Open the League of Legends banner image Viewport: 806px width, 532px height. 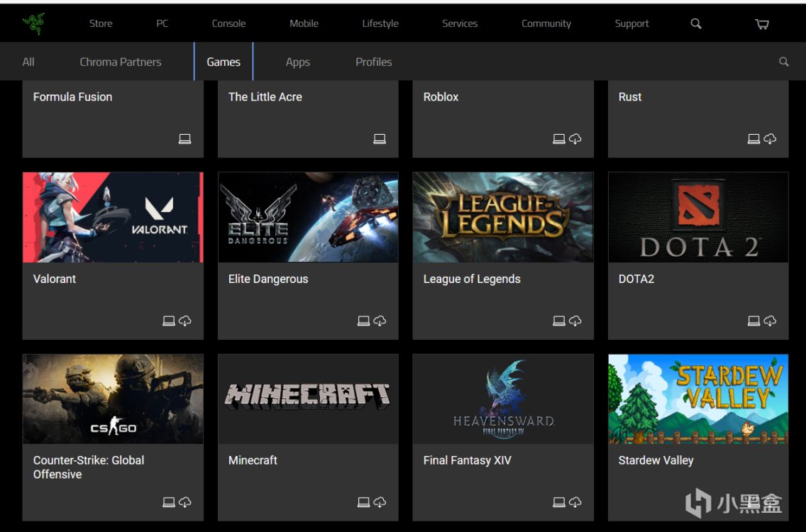tap(503, 218)
